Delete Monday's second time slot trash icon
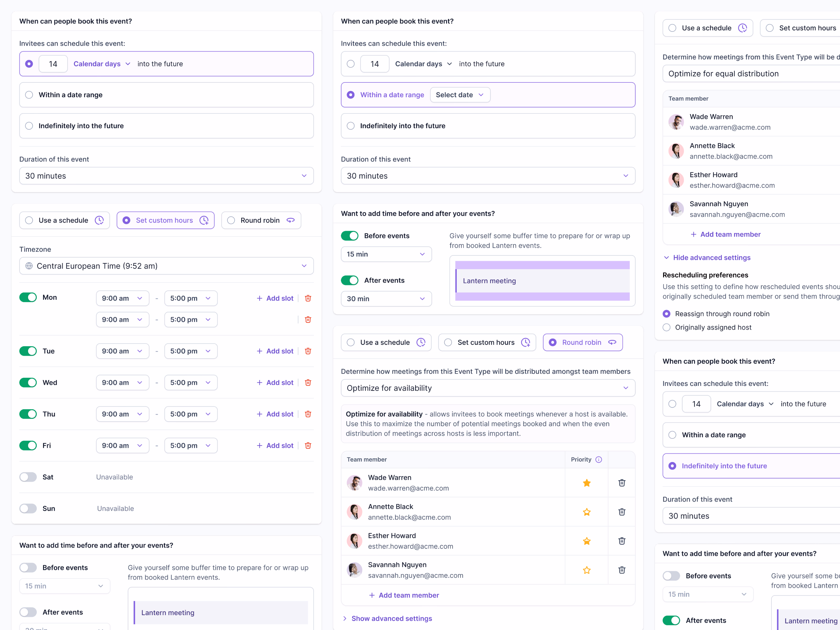The width and height of the screenshot is (840, 630). coord(308,319)
